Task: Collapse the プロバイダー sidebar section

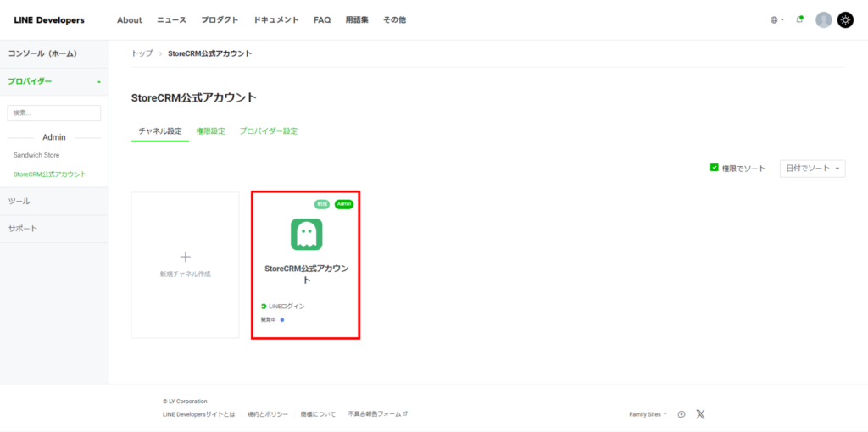Action: pyautogui.click(x=54, y=82)
